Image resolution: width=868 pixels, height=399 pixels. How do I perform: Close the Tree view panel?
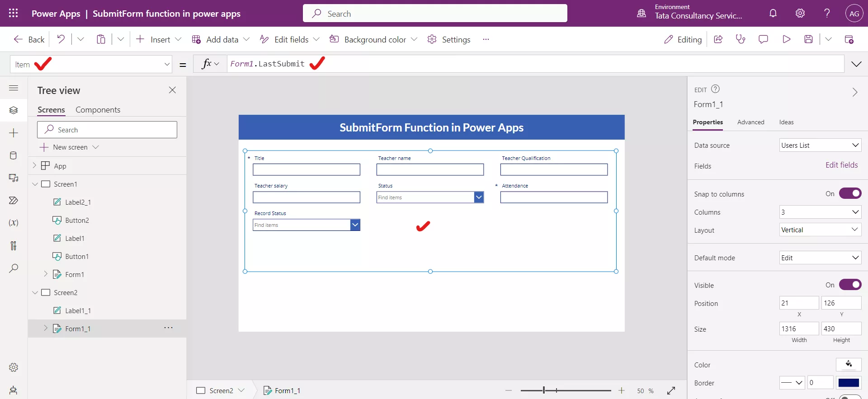click(x=172, y=90)
